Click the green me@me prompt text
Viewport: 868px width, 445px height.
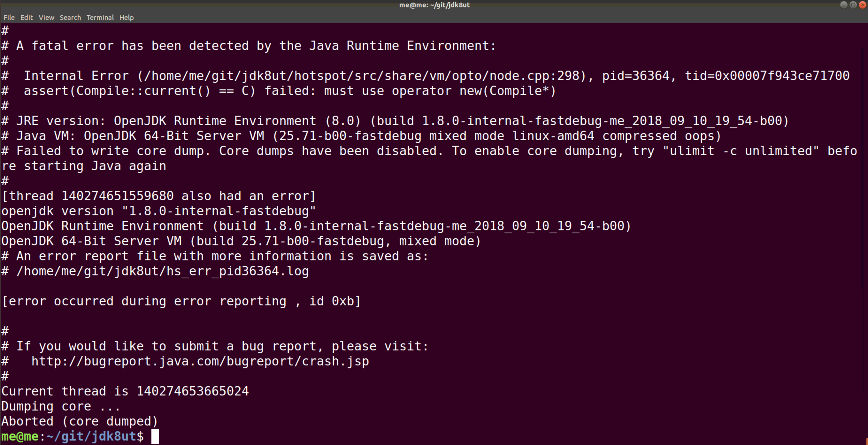tap(19, 437)
